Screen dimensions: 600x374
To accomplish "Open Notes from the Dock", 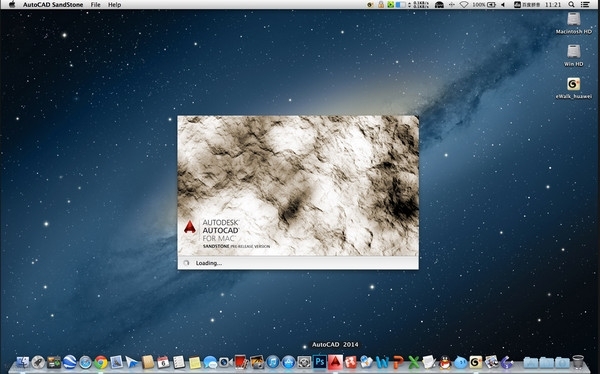I will [x=195, y=362].
